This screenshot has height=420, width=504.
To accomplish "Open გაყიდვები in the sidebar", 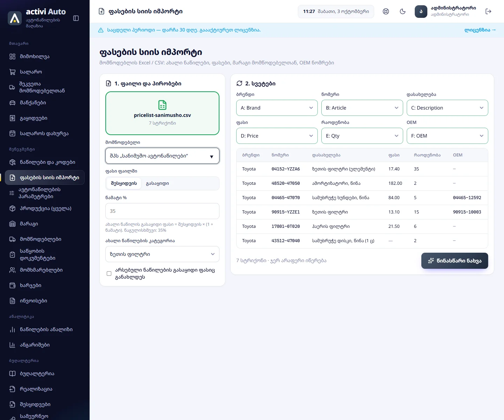I will 45,118.
